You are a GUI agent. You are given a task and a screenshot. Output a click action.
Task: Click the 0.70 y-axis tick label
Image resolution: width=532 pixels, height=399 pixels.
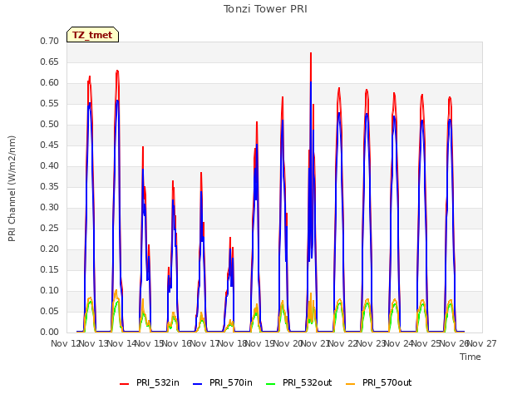click(49, 41)
